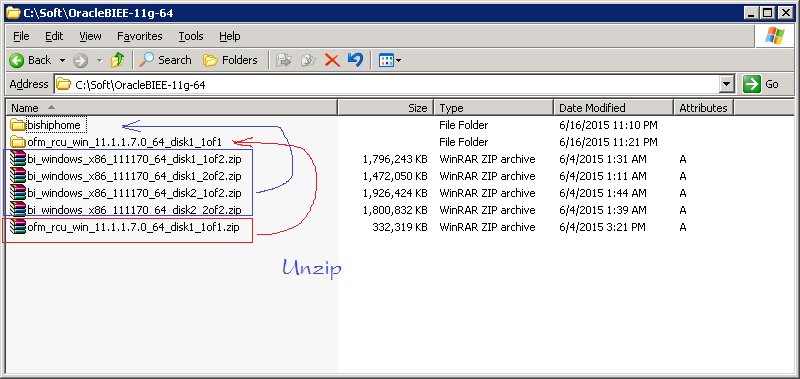Screen dimensions: 800x379
Task: Sort by the Size column header
Action: pyautogui.click(x=386, y=108)
